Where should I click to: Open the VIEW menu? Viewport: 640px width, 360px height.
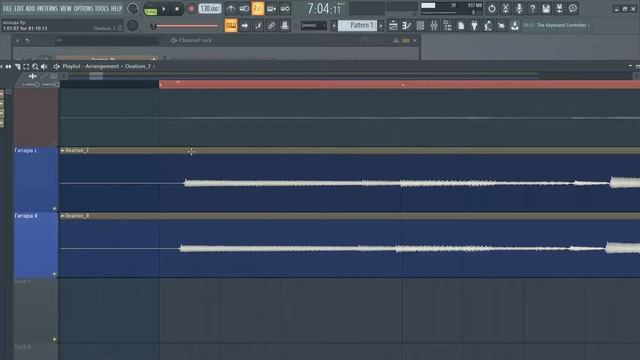[66, 8]
